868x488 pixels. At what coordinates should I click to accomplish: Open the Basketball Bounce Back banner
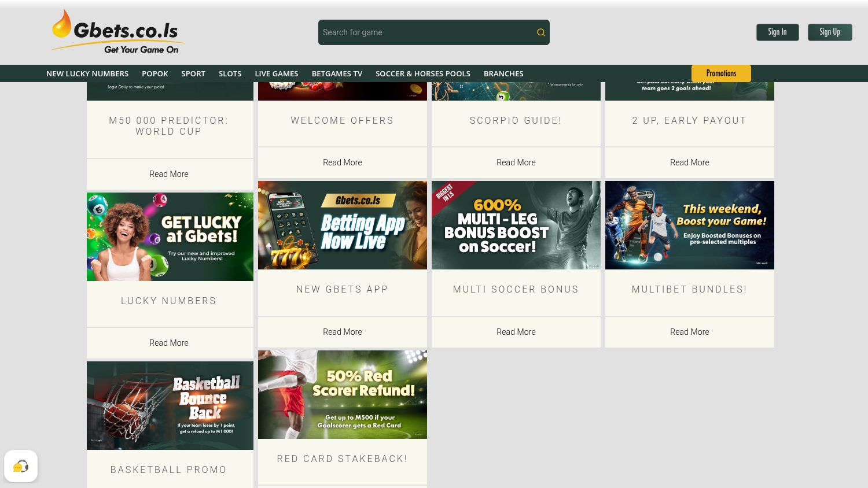[170, 406]
